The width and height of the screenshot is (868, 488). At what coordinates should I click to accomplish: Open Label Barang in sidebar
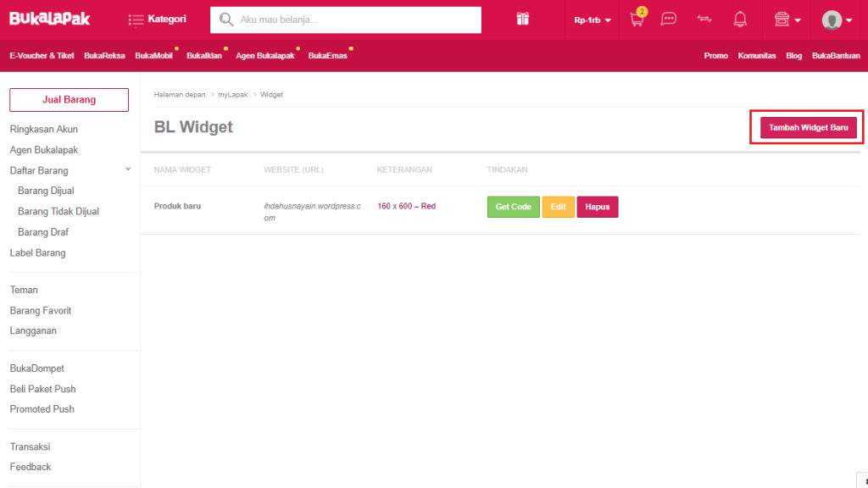37,252
